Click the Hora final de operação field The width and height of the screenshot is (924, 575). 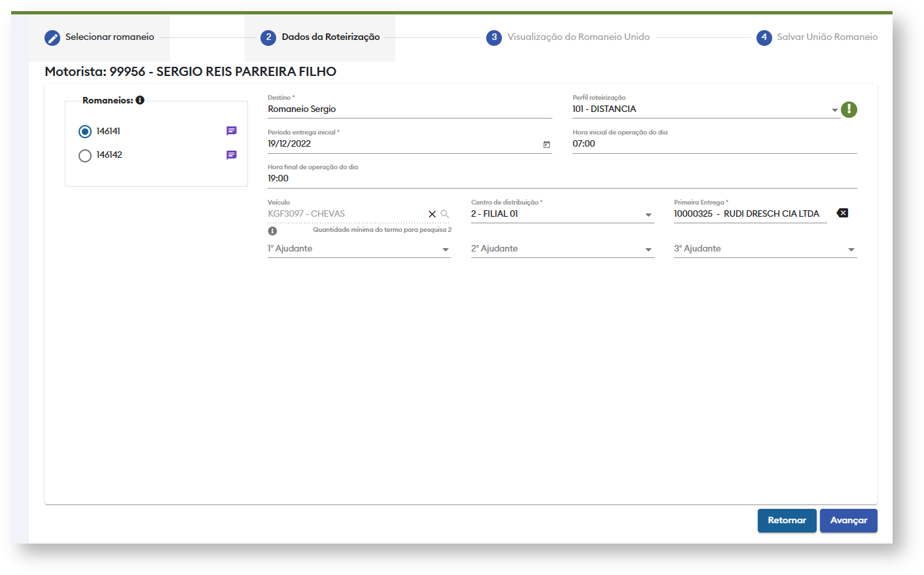click(561, 179)
